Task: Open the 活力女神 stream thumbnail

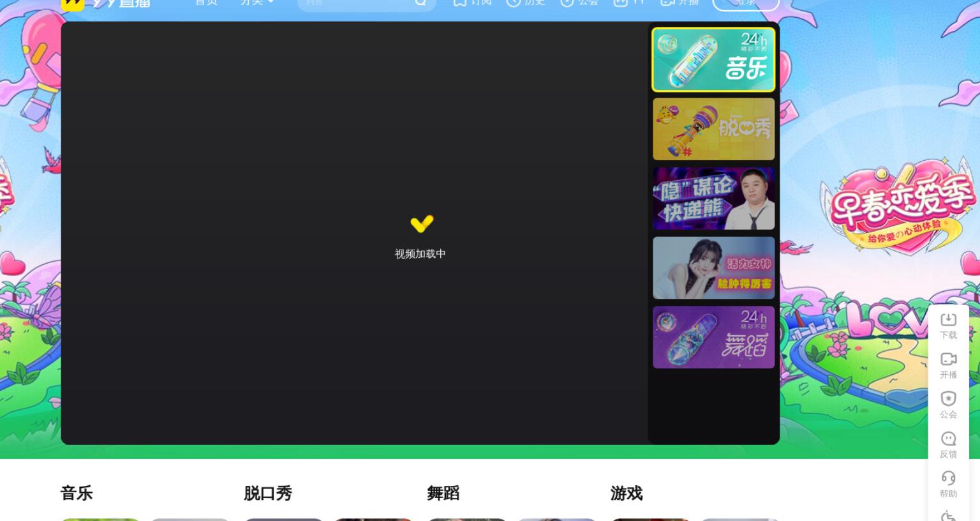Action: [713, 268]
